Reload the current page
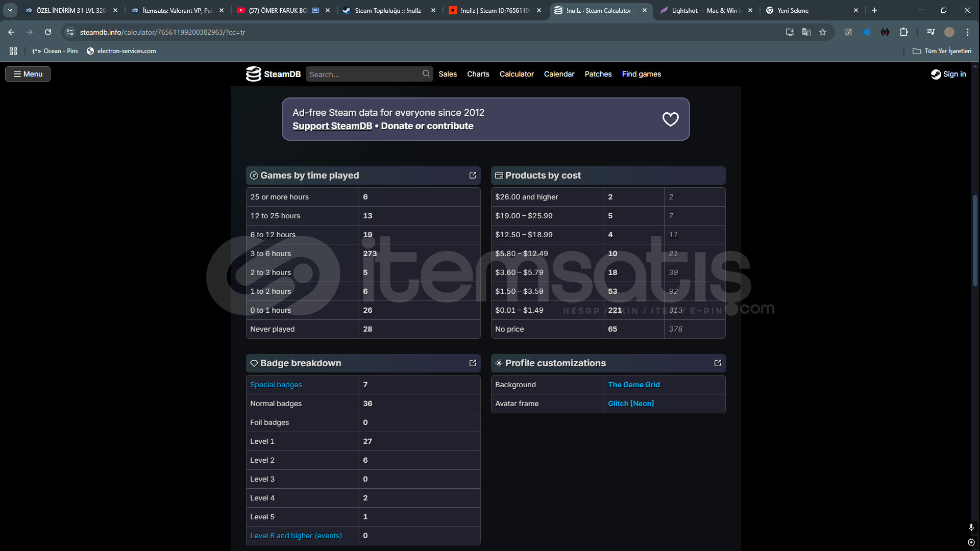 click(48, 32)
